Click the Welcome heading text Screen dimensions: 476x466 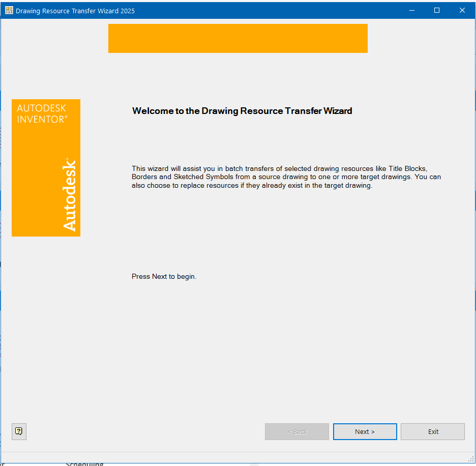click(x=242, y=111)
